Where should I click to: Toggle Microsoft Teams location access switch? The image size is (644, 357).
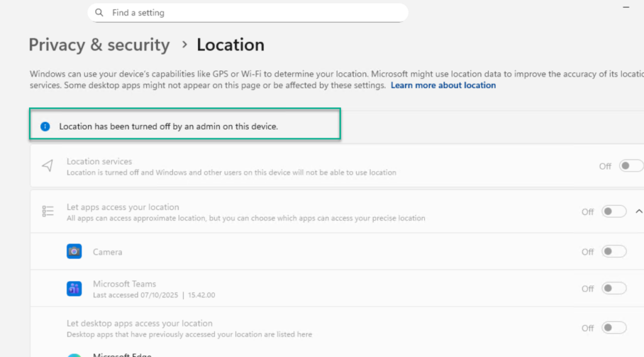[x=614, y=288]
